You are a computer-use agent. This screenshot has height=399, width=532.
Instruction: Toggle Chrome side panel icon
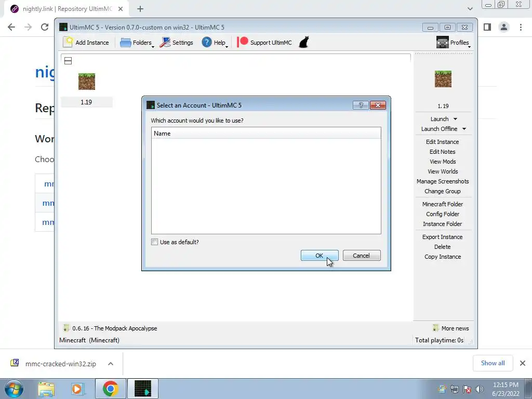487,27
